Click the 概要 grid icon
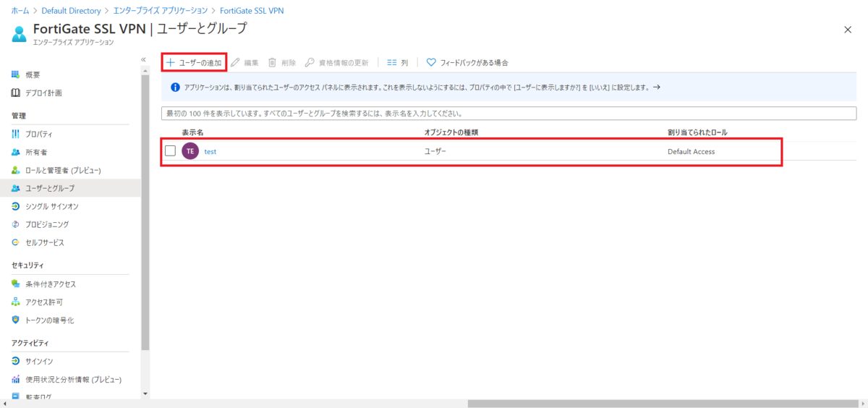 16,75
